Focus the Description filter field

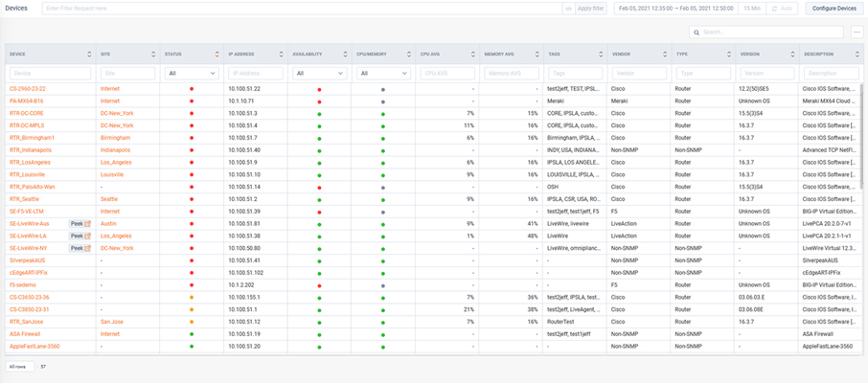coord(831,73)
